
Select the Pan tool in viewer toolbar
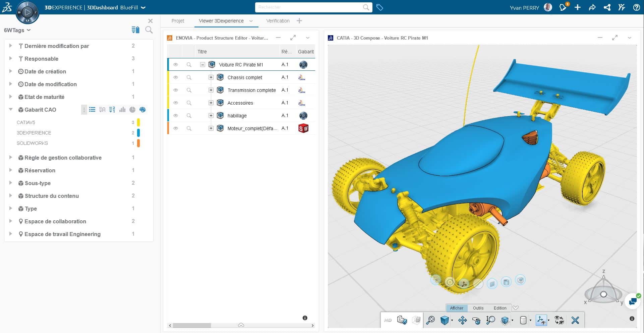click(463, 320)
